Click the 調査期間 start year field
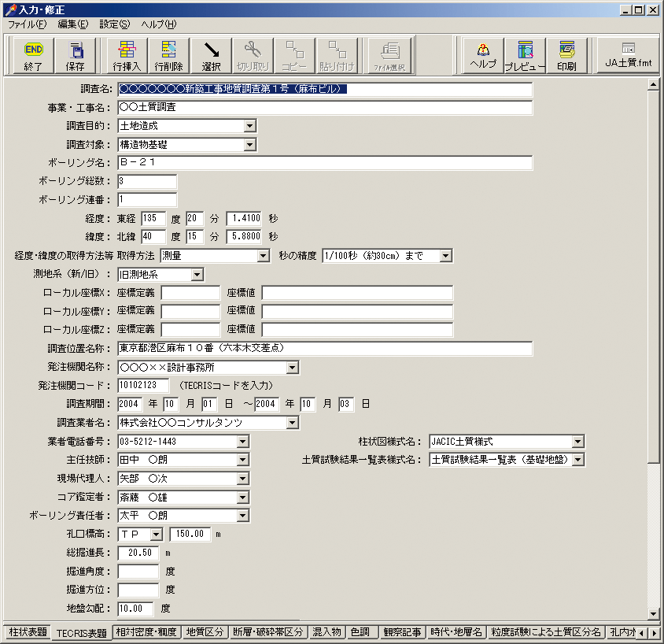664x644 pixels. (x=130, y=404)
